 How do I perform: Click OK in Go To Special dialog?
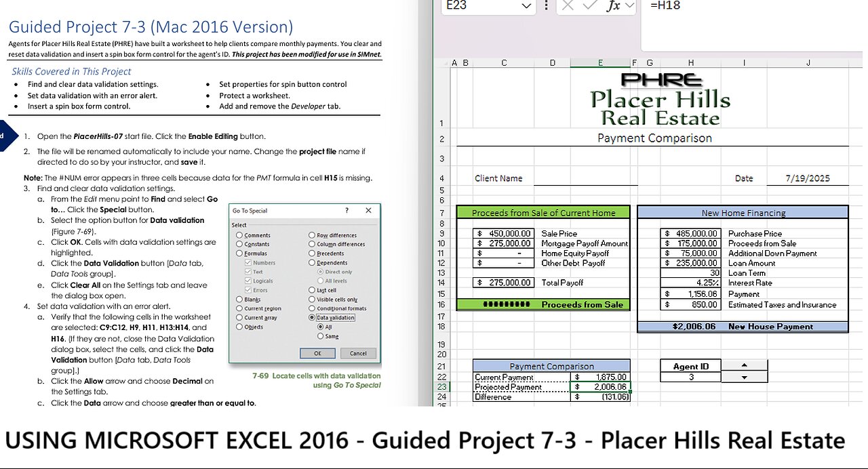click(317, 353)
